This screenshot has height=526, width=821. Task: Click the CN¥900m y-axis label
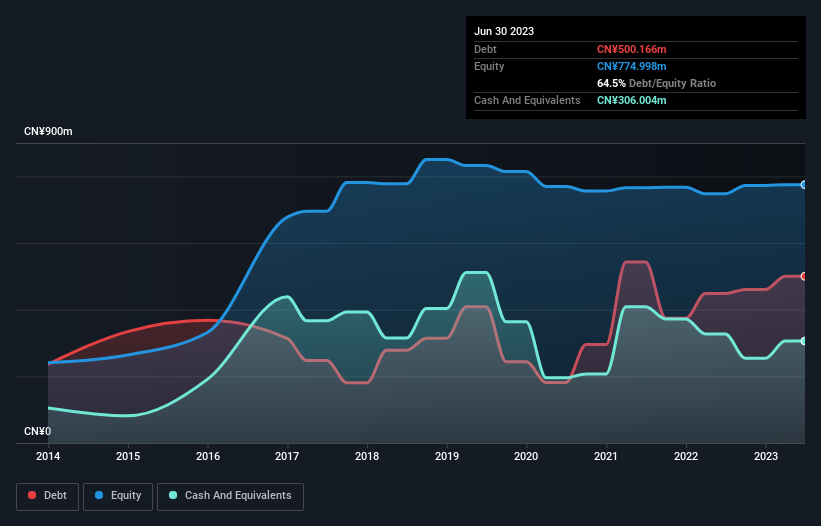48,131
